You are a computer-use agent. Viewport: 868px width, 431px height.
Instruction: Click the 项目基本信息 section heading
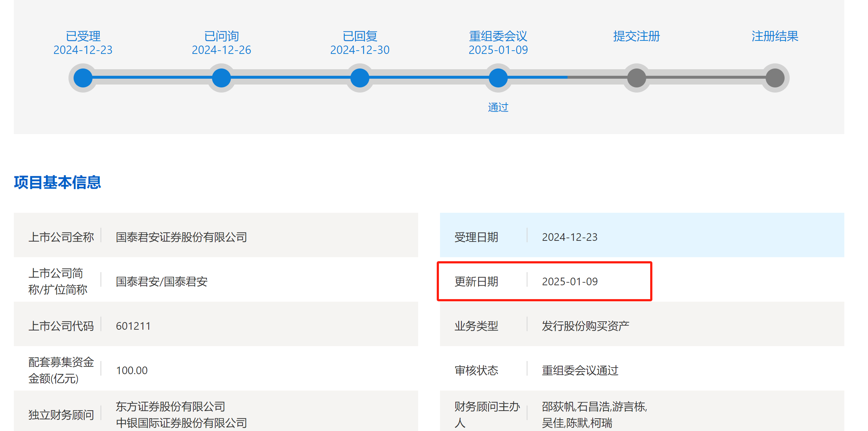coord(58,182)
